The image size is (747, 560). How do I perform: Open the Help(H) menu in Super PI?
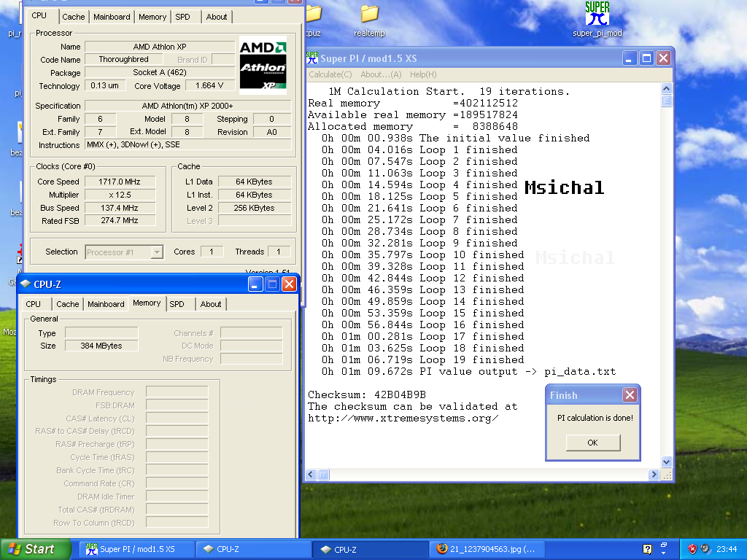[x=423, y=74]
